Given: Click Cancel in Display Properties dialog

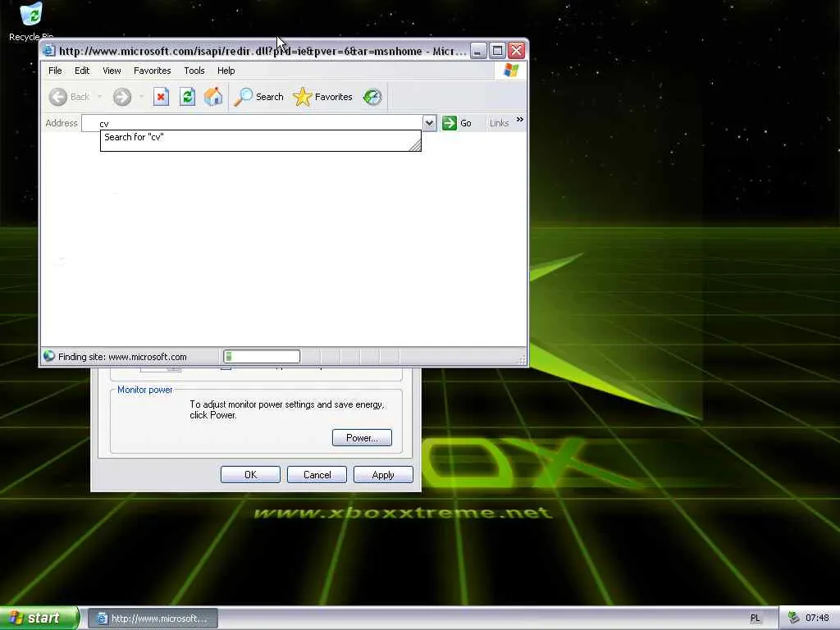Looking at the screenshot, I should (317, 475).
